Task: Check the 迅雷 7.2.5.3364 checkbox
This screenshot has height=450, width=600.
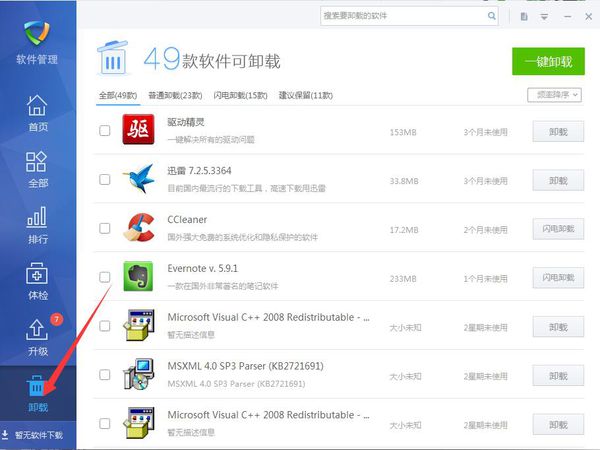Action: pyautogui.click(x=104, y=179)
